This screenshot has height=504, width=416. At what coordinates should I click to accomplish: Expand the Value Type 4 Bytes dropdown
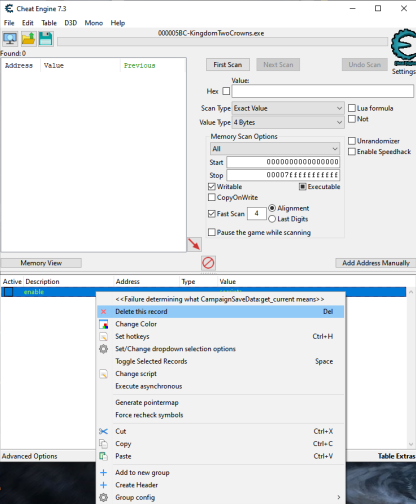pos(288,122)
